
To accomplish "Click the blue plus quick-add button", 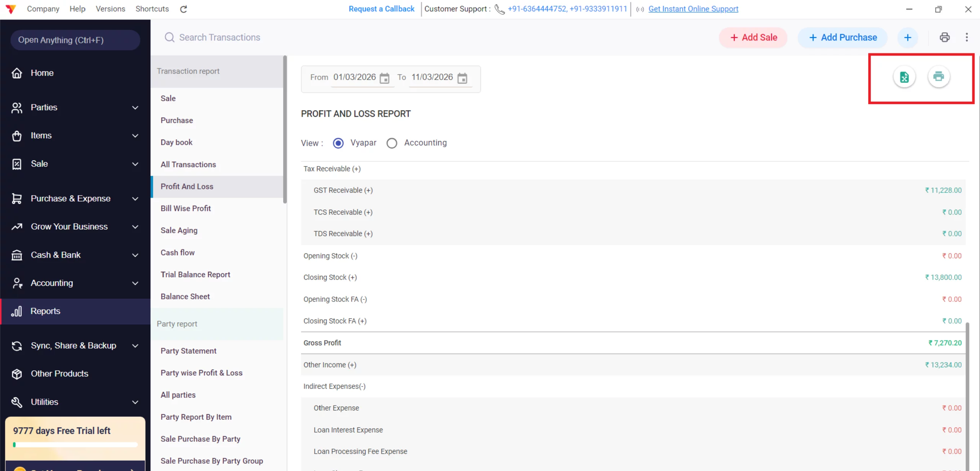I will tap(908, 38).
